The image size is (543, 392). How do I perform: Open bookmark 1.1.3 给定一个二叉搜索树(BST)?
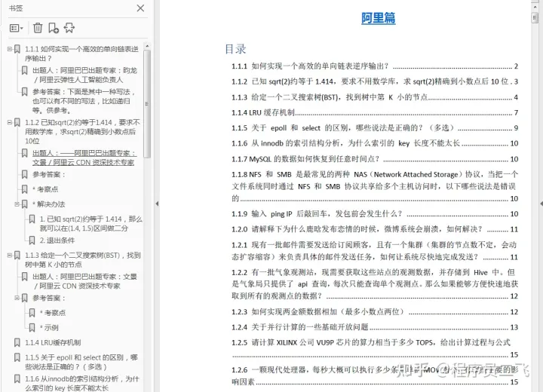tap(82, 260)
